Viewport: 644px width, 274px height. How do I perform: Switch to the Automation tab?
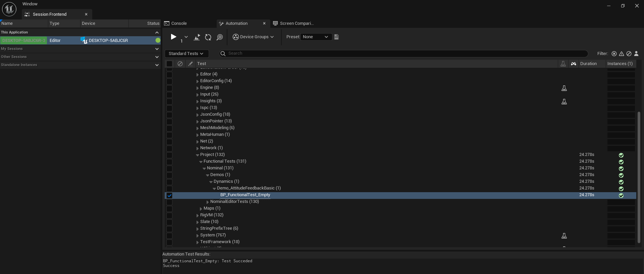point(236,23)
